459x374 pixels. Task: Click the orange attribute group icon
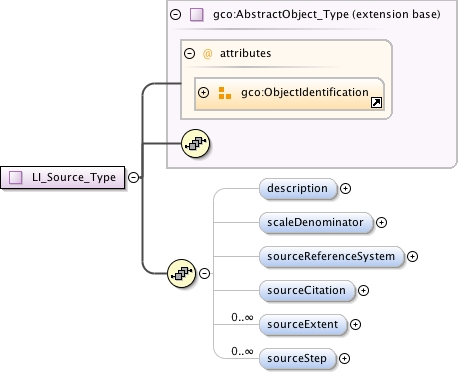[225, 93]
